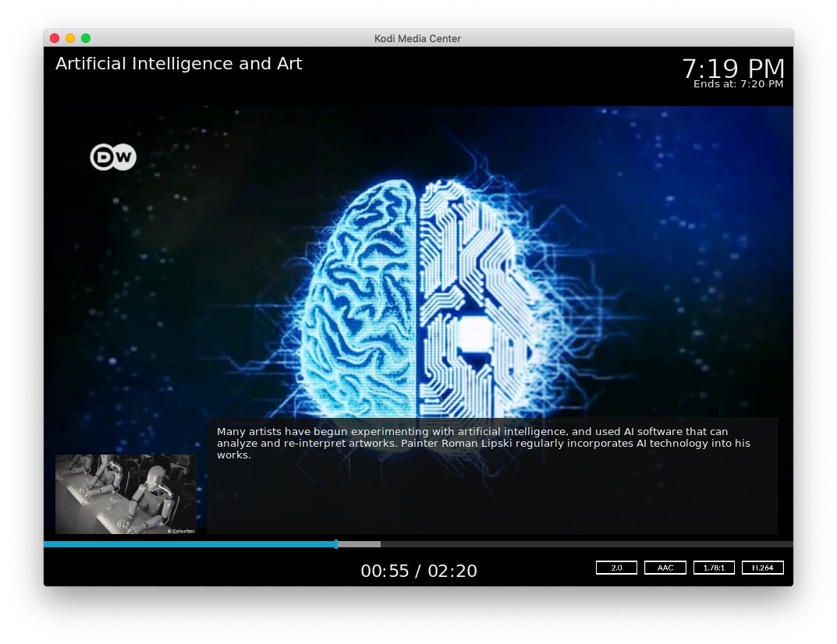Enter fullscreen using the green button
This screenshot has height=644, width=837.
point(86,38)
